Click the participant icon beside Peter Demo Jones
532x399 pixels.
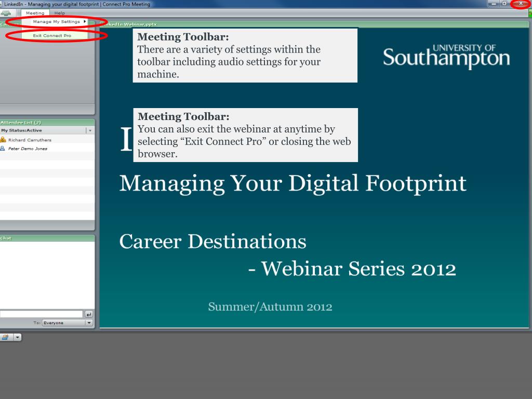(3, 148)
